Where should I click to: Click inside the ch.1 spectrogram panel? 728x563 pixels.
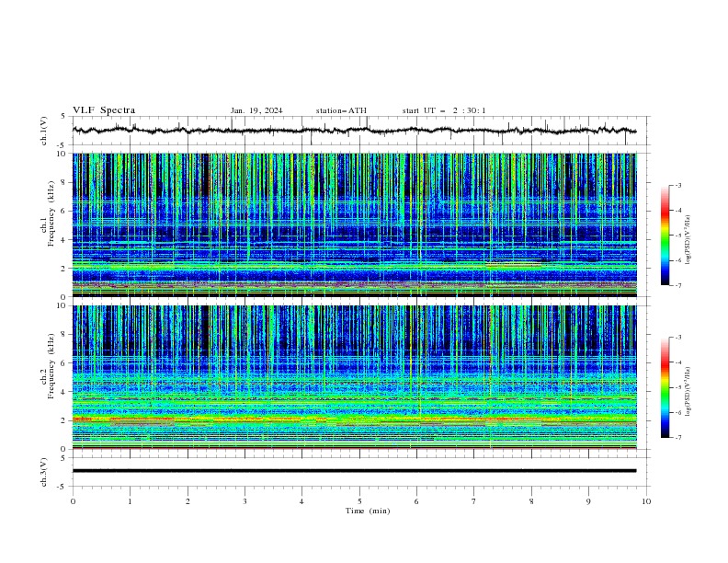pyautogui.click(x=354, y=224)
